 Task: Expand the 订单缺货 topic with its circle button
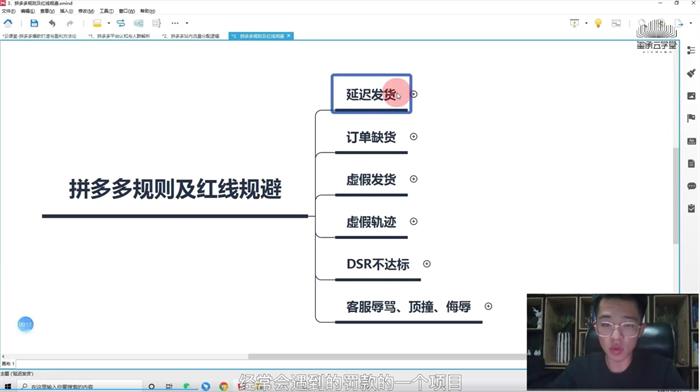coord(413,137)
